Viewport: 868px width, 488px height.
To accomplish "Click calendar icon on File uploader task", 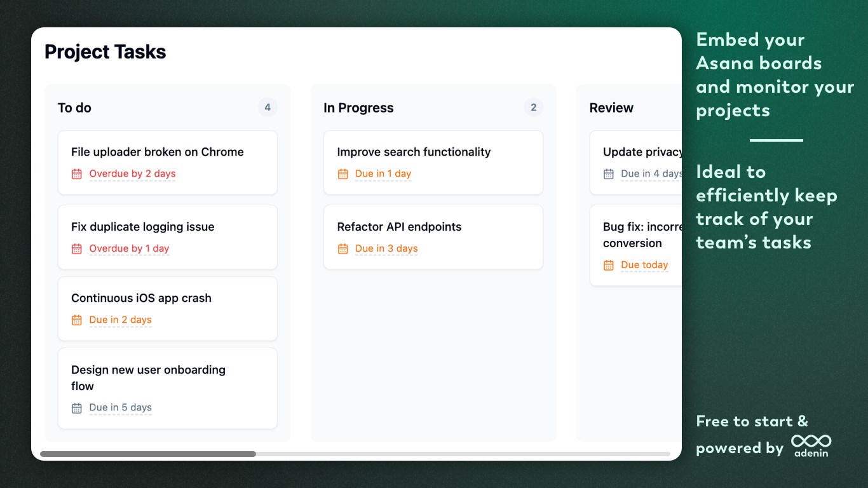I will coord(77,174).
